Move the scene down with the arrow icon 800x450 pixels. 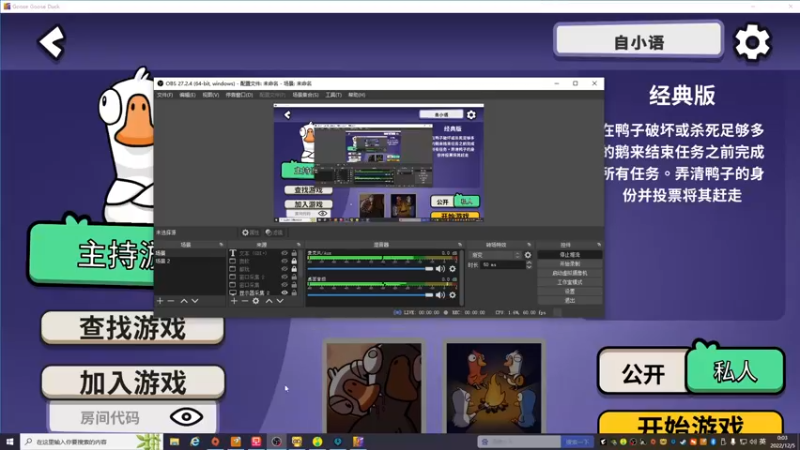coord(194,301)
